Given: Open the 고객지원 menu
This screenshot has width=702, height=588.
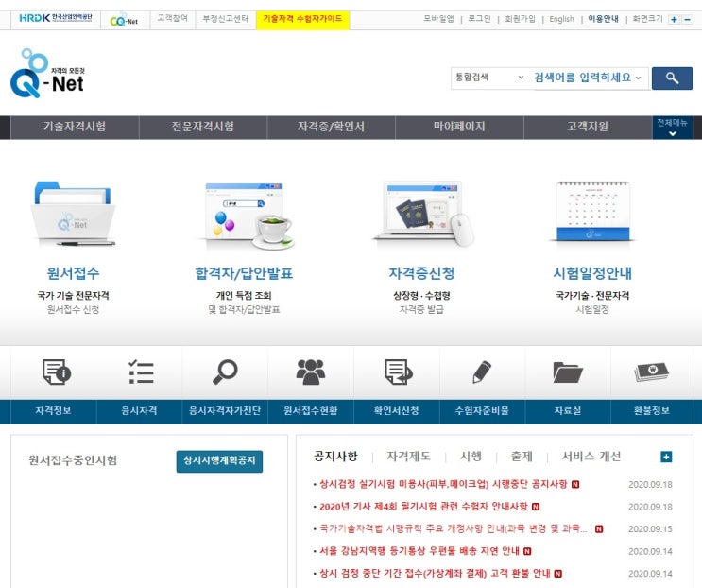Looking at the screenshot, I should pyautogui.click(x=588, y=127).
